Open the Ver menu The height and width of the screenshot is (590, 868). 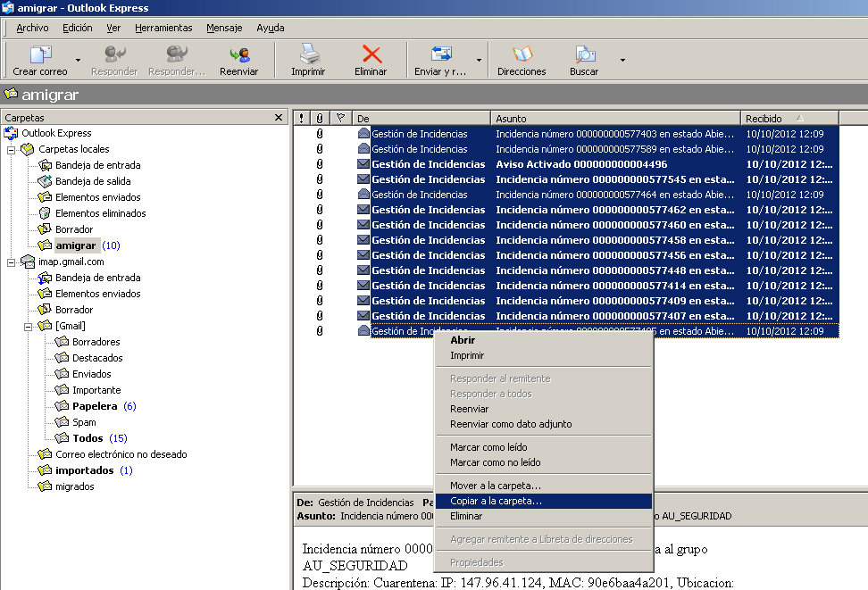113,28
